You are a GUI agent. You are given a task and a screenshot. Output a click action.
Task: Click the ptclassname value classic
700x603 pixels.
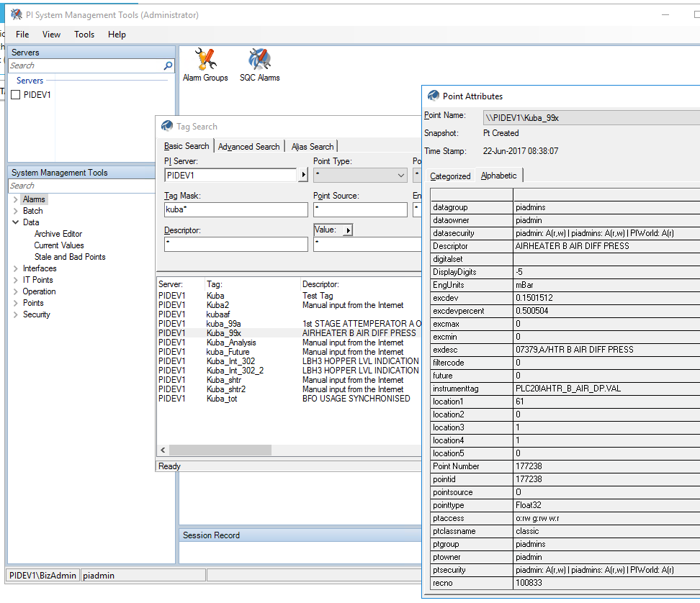click(x=527, y=531)
